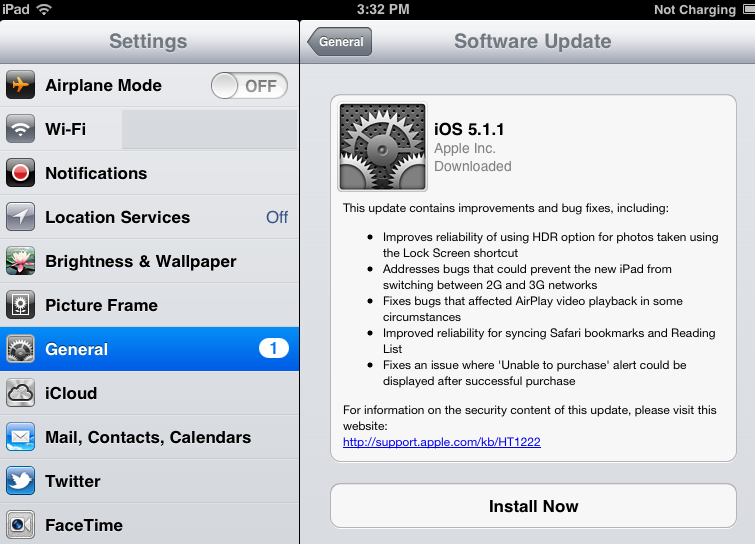Image resolution: width=755 pixels, height=544 pixels.
Task: Go back using the General button
Action: point(340,42)
